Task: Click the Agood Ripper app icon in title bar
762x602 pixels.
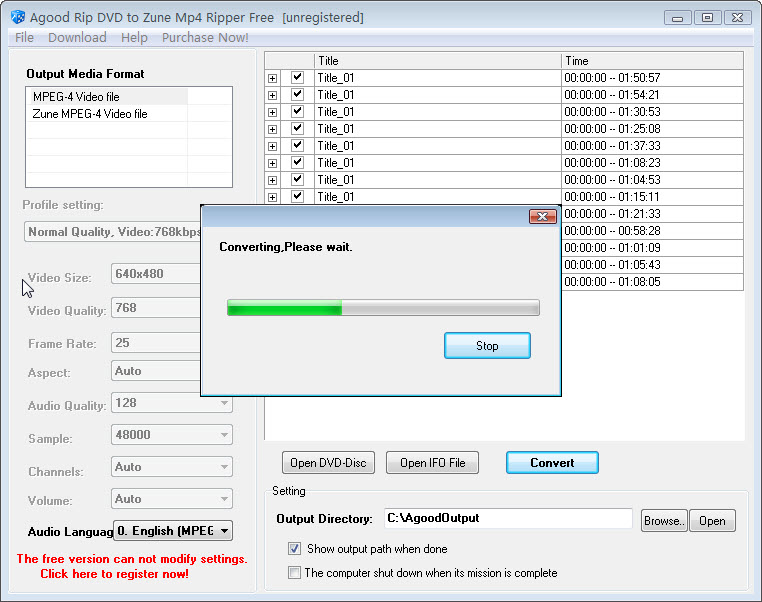Action: point(18,17)
